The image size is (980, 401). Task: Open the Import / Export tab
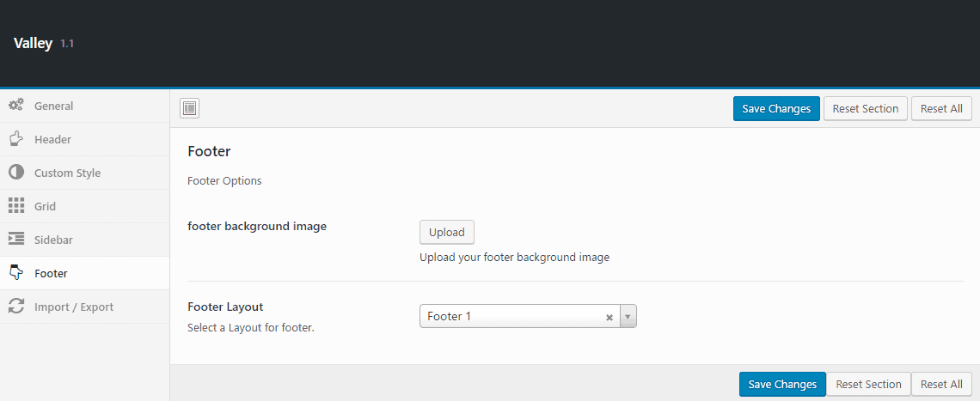[84, 307]
